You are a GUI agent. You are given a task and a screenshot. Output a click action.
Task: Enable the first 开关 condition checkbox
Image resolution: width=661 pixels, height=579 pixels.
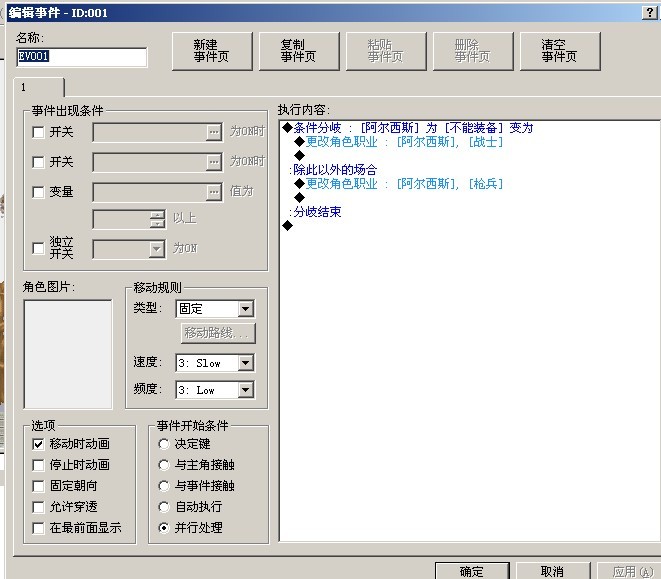[x=38, y=132]
